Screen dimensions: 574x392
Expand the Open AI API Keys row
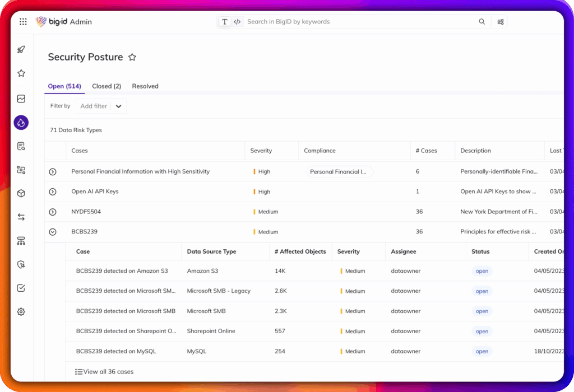[x=53, y=192]
